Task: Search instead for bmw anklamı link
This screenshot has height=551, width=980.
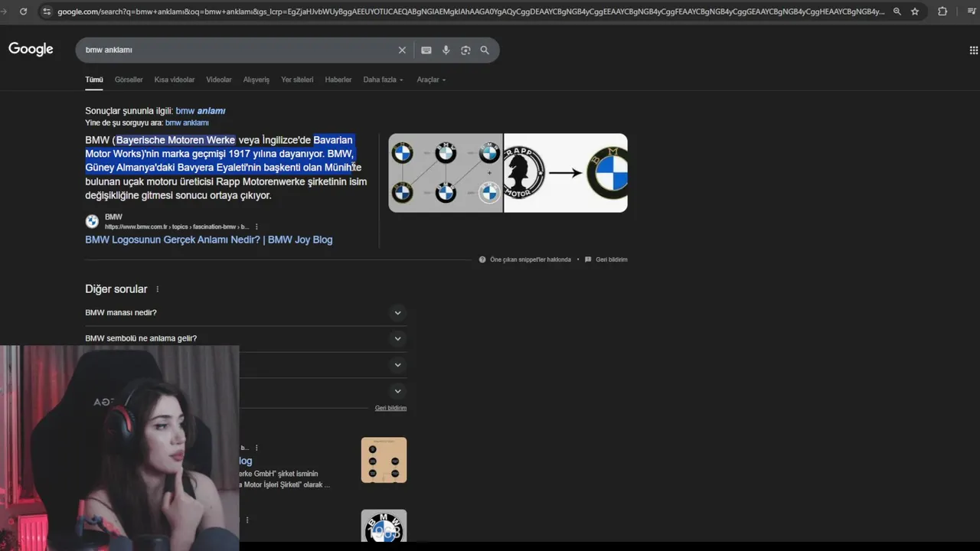Action: click(x=187, y=122)
